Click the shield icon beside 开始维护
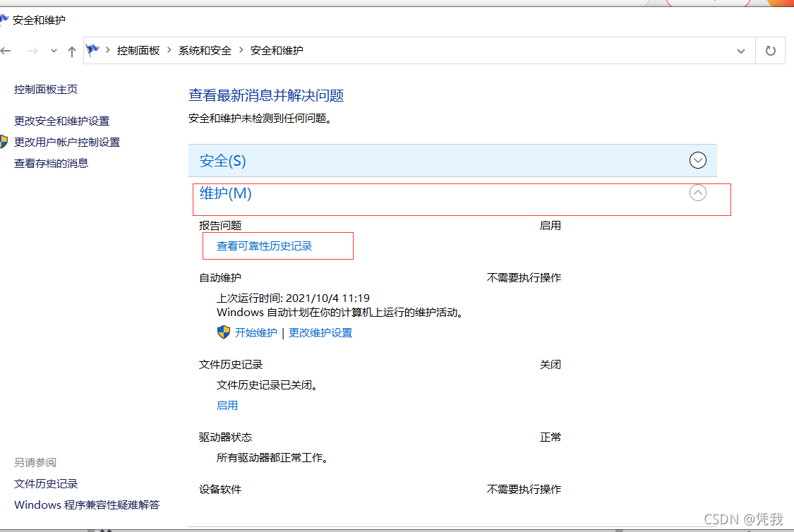The width and height of the screenshot is (794, 532). 223,332
